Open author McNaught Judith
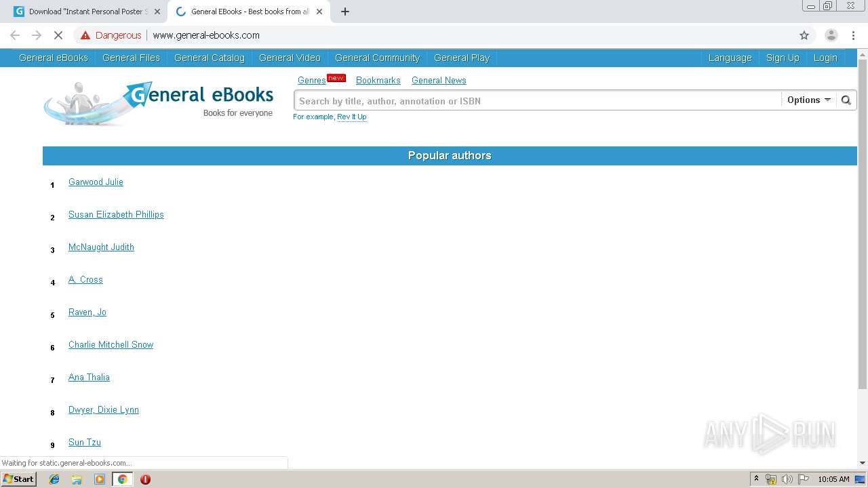The height and width of the screenshot is (488, 868). (101, 247)
